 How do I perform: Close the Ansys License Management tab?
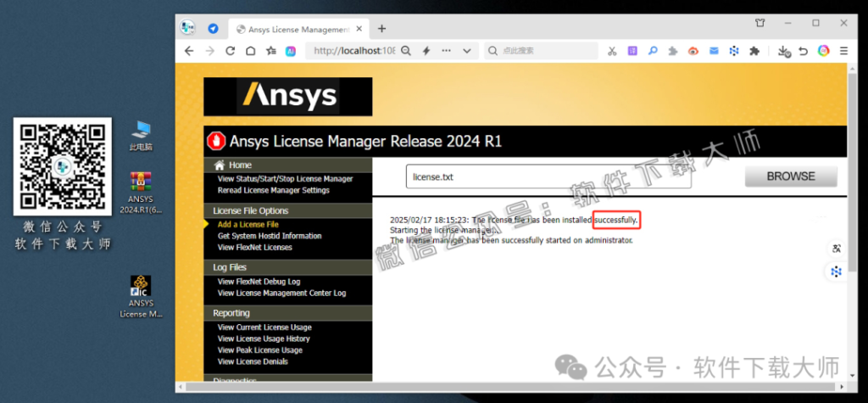tap(359, 29)
